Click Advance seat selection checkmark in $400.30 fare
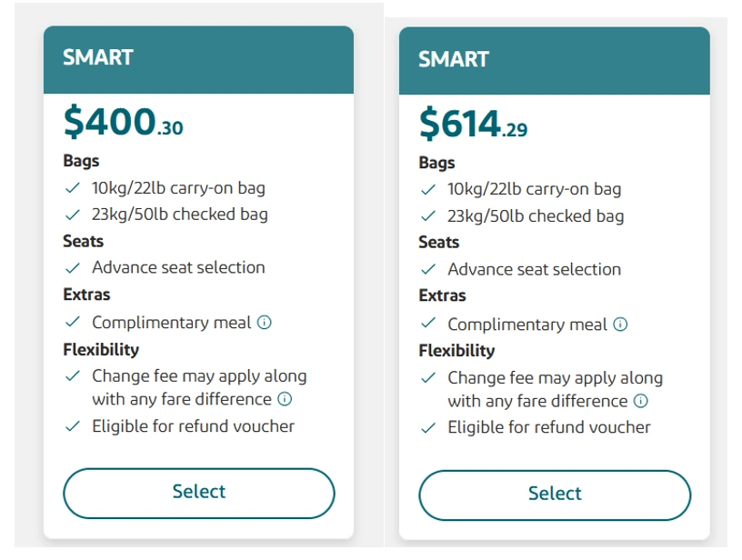 (x=72, y=268)
